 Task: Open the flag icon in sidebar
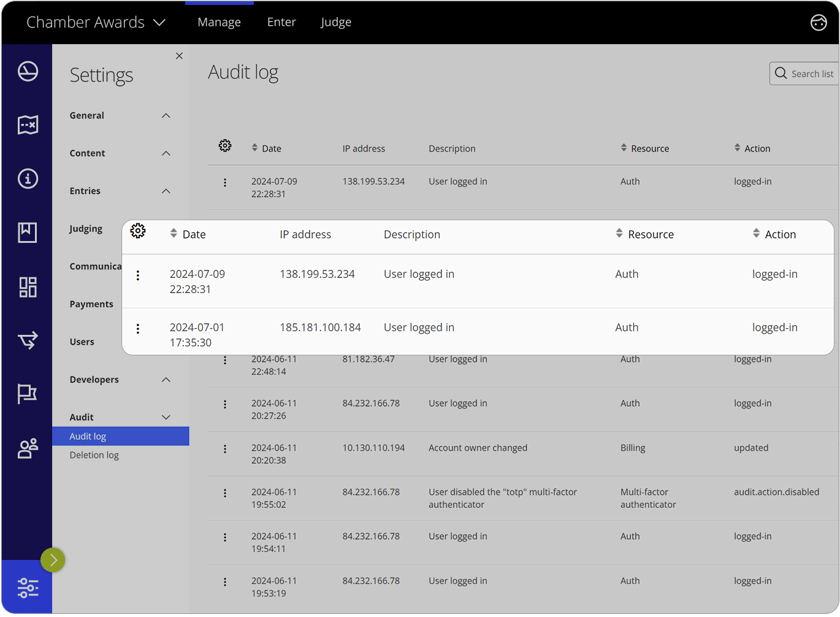28,393
